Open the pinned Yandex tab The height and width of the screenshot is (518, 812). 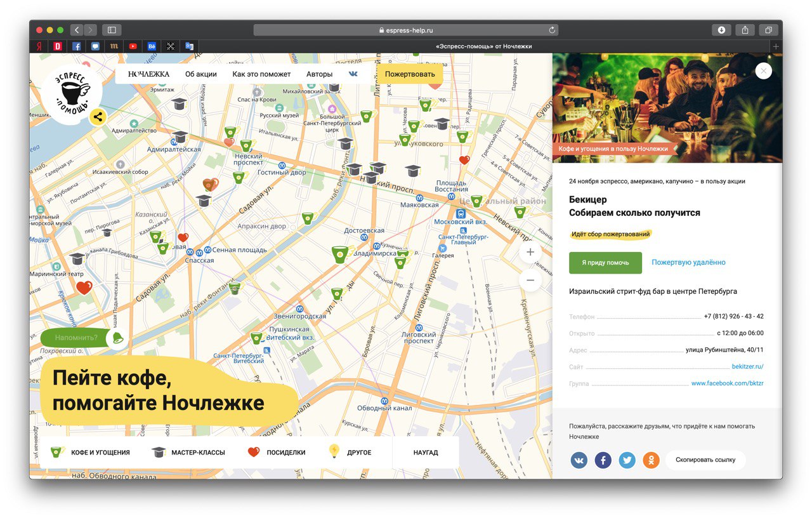pos(39,46)
